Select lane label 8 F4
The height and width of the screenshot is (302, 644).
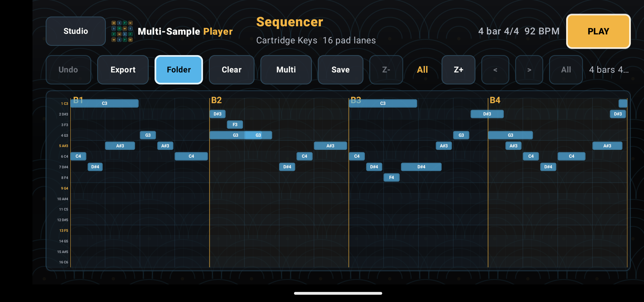64,178
